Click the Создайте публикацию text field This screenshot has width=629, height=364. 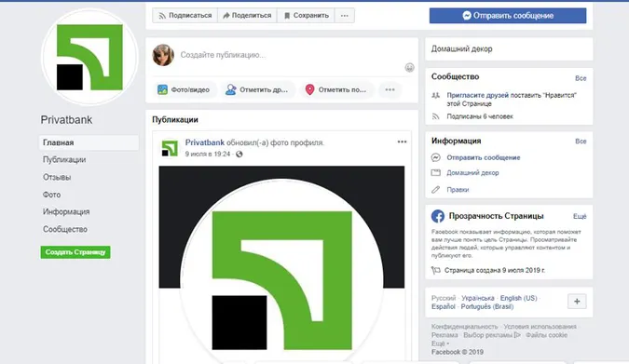click(223, 55)
